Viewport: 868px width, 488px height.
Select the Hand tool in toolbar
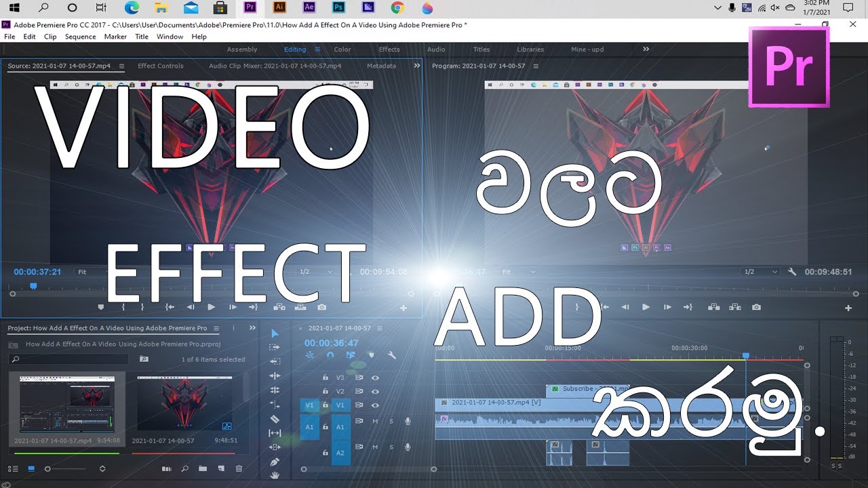275,476
